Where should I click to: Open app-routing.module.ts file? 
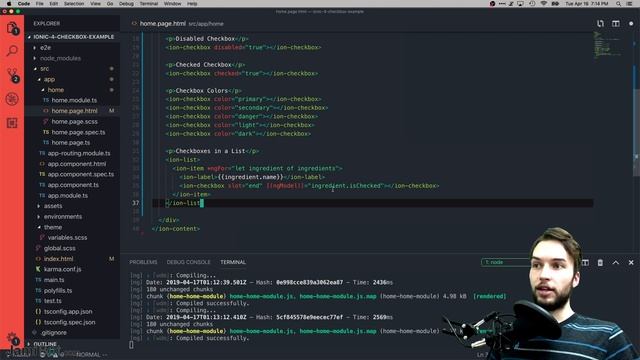[79, 153]
